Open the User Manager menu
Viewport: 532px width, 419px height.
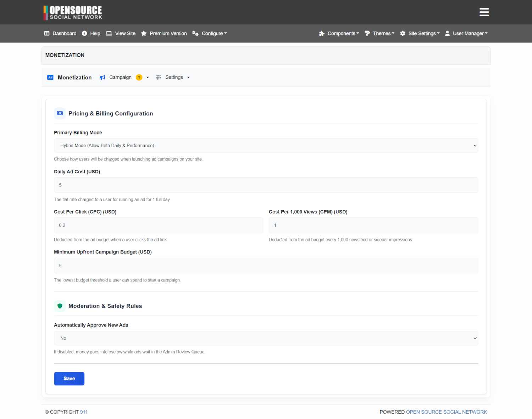(466, 33)
